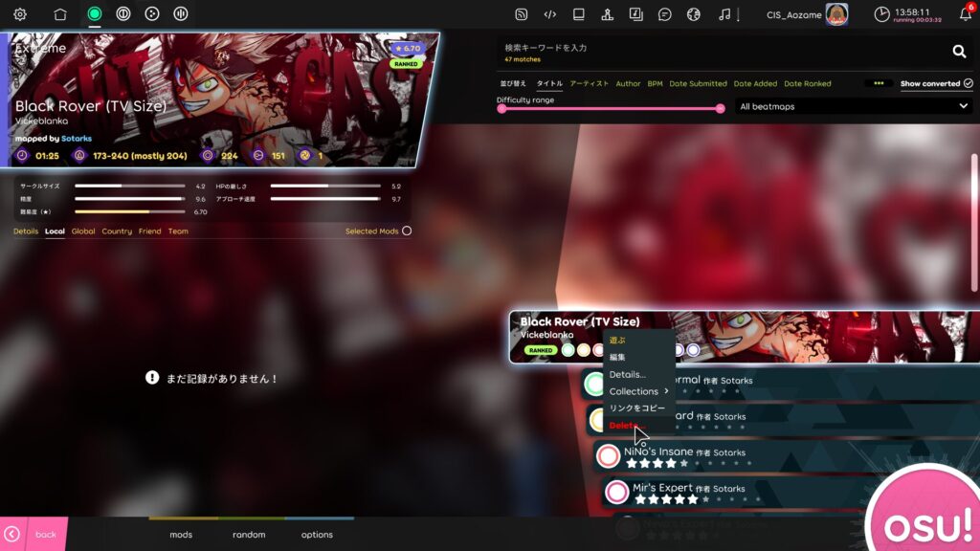Viewport: 980px width, 551px height.
Task: Choose リンクをコピー from the context menu
Action: click(638, 408)
